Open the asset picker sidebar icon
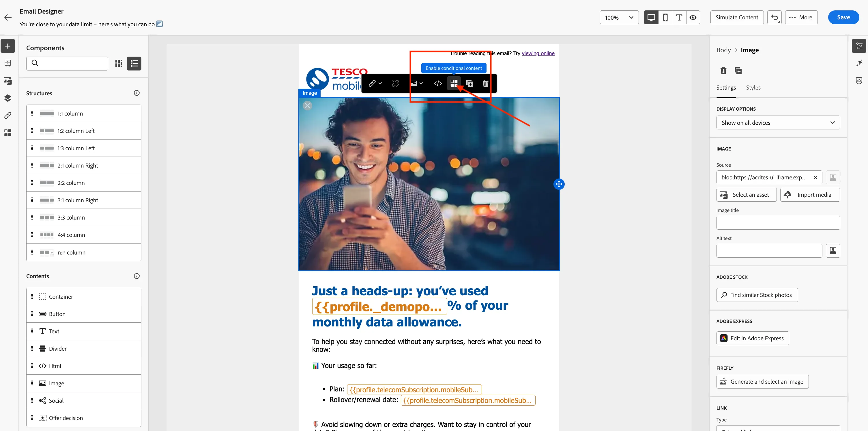Screen dimensions: 868x431 point(8,81)
